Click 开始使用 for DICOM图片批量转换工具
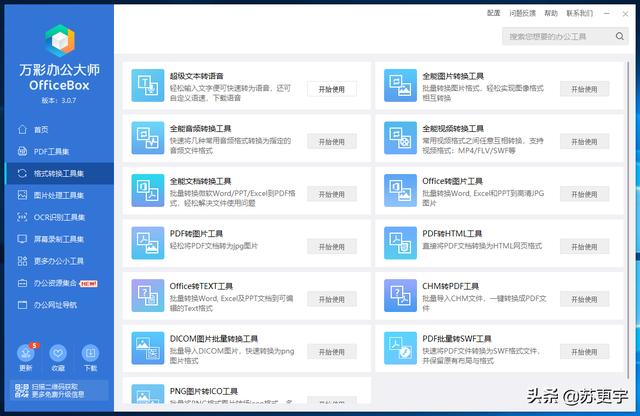Screen dimensions: 640x416 (x=332, y=352)
